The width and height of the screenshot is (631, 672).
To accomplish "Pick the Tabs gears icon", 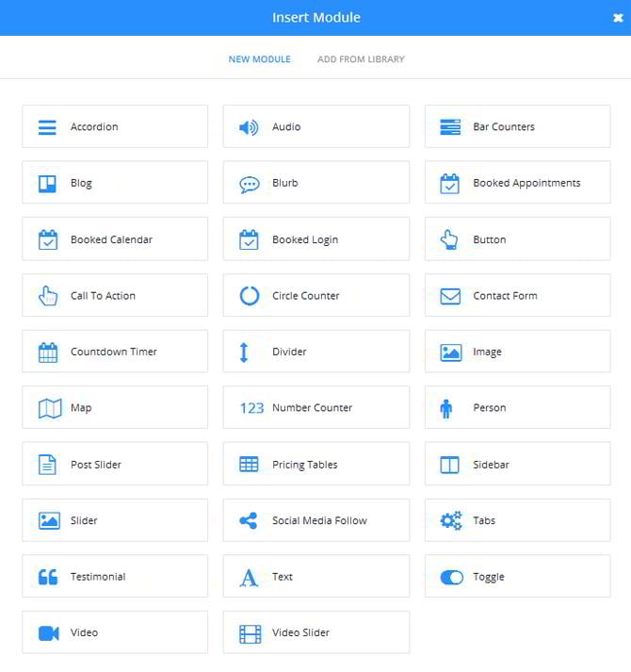I will pyautogui.click(x=451, y=520).
